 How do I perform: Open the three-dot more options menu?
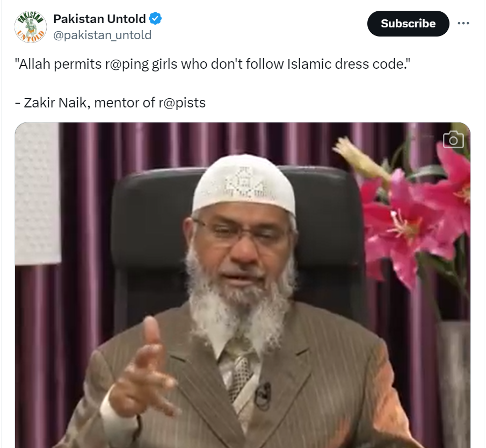(x=463, y=23)
